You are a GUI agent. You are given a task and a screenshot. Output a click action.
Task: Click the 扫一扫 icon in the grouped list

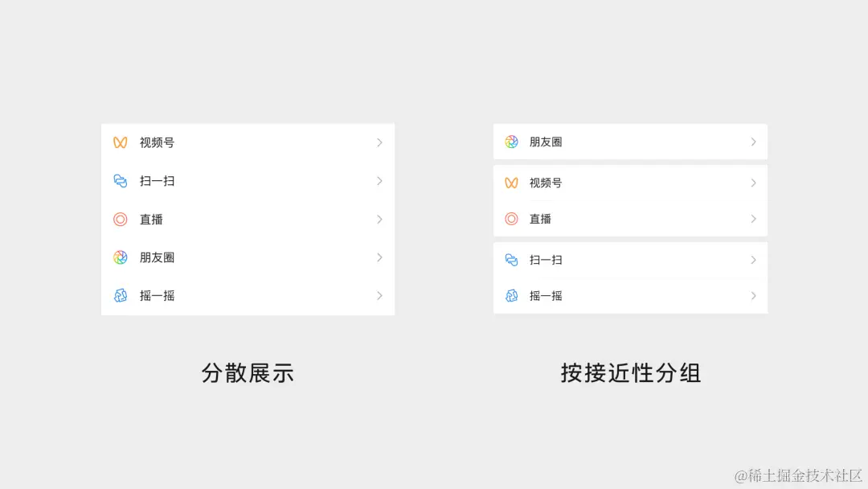pos(511,260)
